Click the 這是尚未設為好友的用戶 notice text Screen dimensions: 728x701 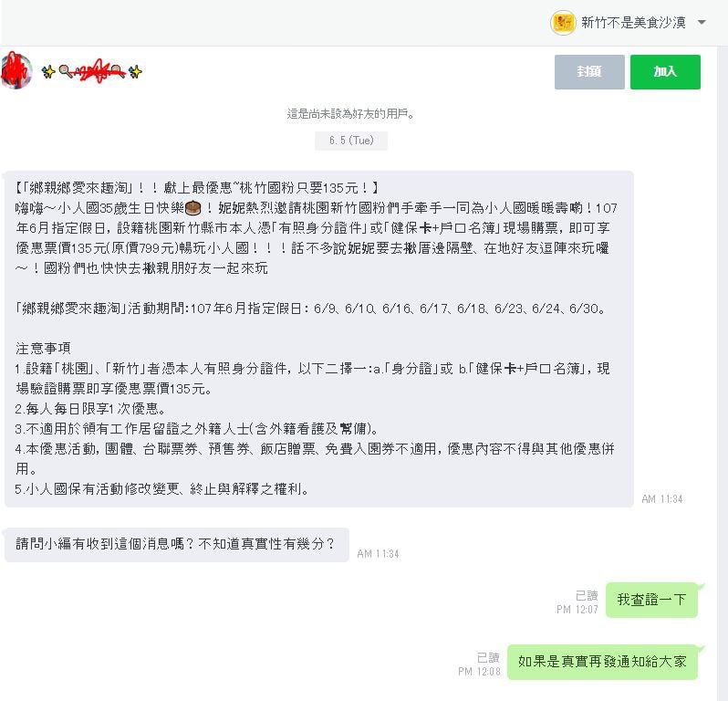click(x=350, y=114)
